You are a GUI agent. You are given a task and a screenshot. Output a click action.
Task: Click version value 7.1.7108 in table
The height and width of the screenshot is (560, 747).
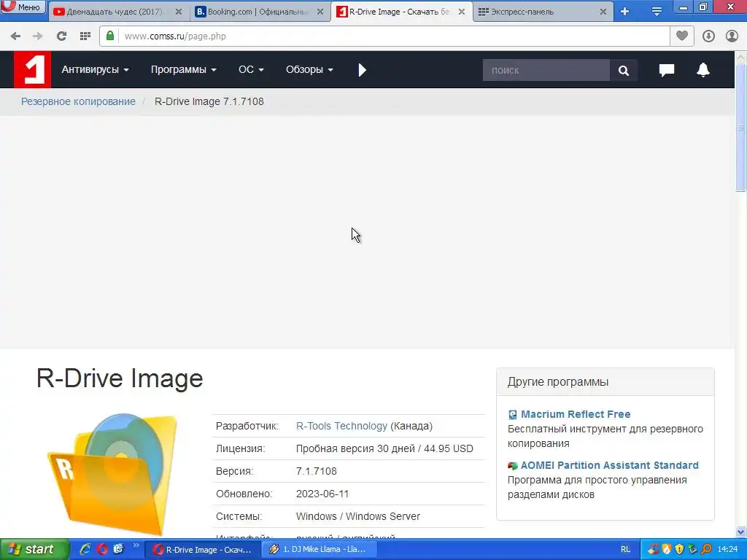(x=317, y=471)
